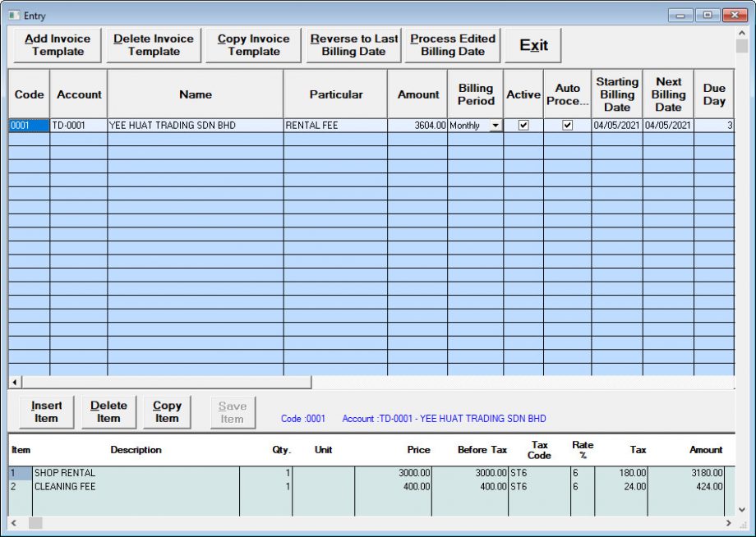The image size is (756, 537).
Task: Click the Copy Invoice Template button
Action: click(x=252, y=45)
